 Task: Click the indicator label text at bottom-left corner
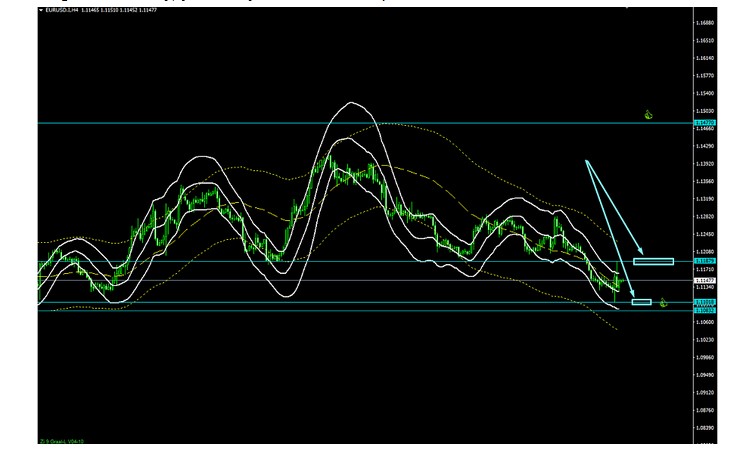click(x=60, y=441)
